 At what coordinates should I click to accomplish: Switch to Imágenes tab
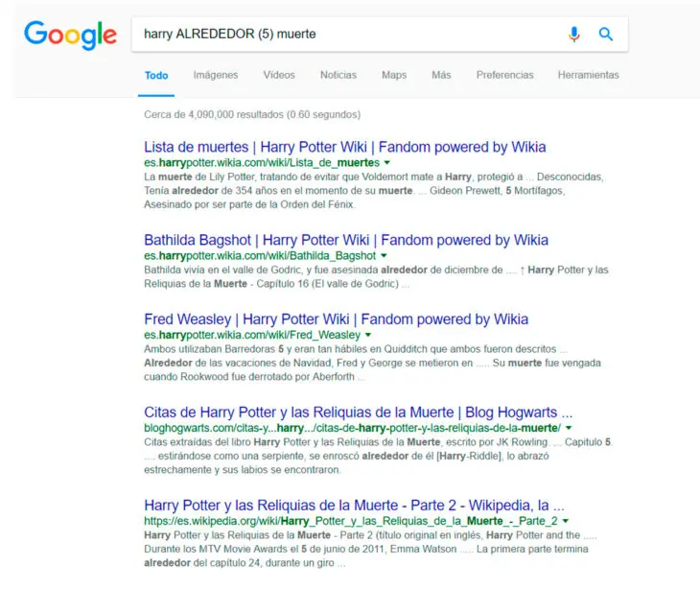coord(216,75)
